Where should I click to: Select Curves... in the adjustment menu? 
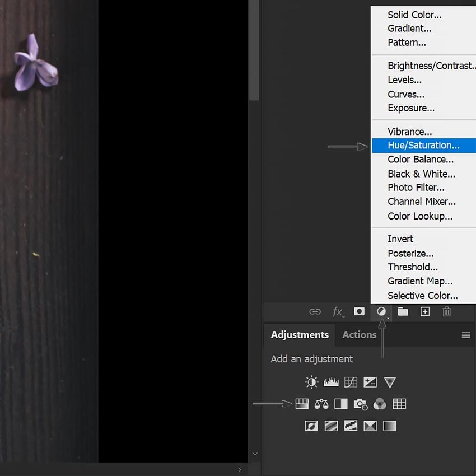pos(406,94)
